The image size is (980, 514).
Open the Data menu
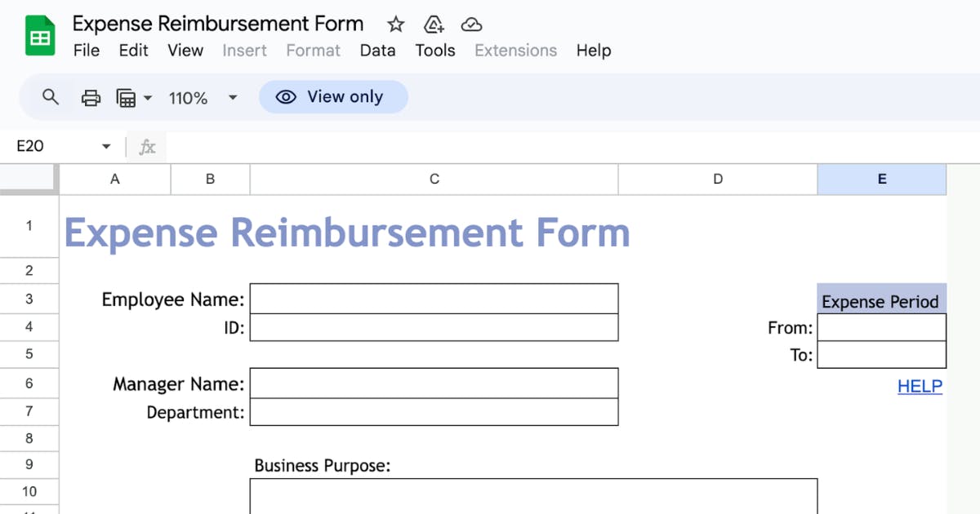(378, 51)
